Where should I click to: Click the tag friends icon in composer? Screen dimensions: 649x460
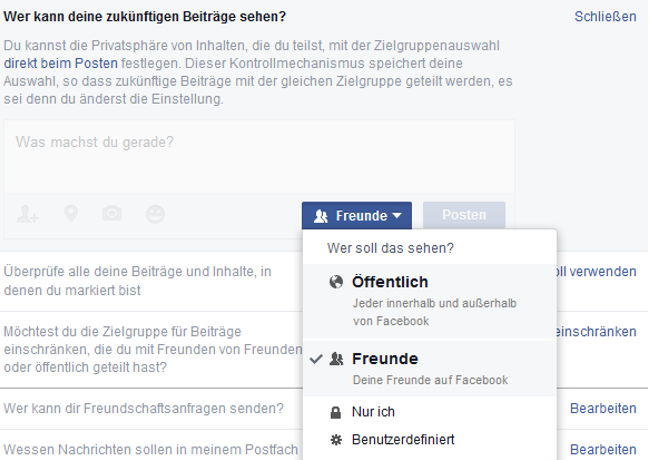(x=28, y=214)
